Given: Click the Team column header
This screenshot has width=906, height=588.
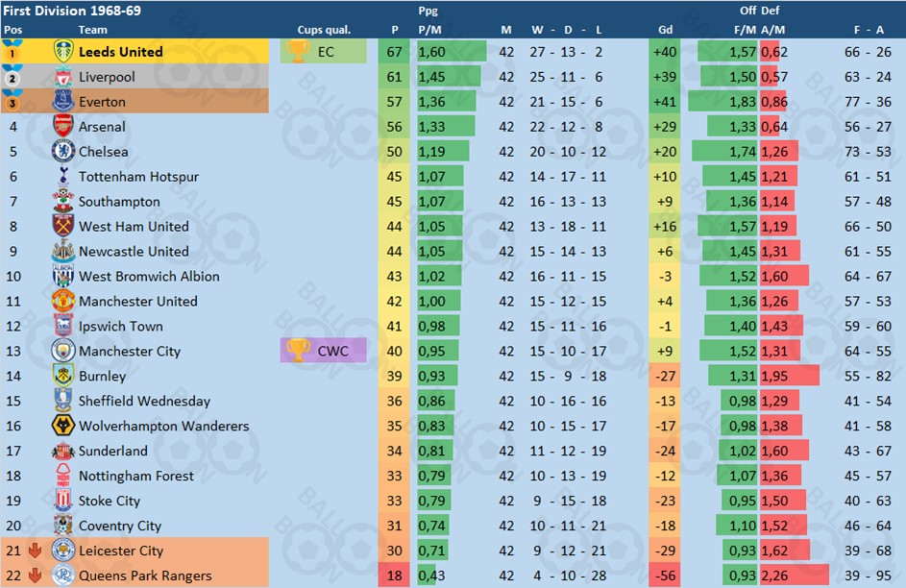Looking at the screenshot, I should [x=92, y=30].
